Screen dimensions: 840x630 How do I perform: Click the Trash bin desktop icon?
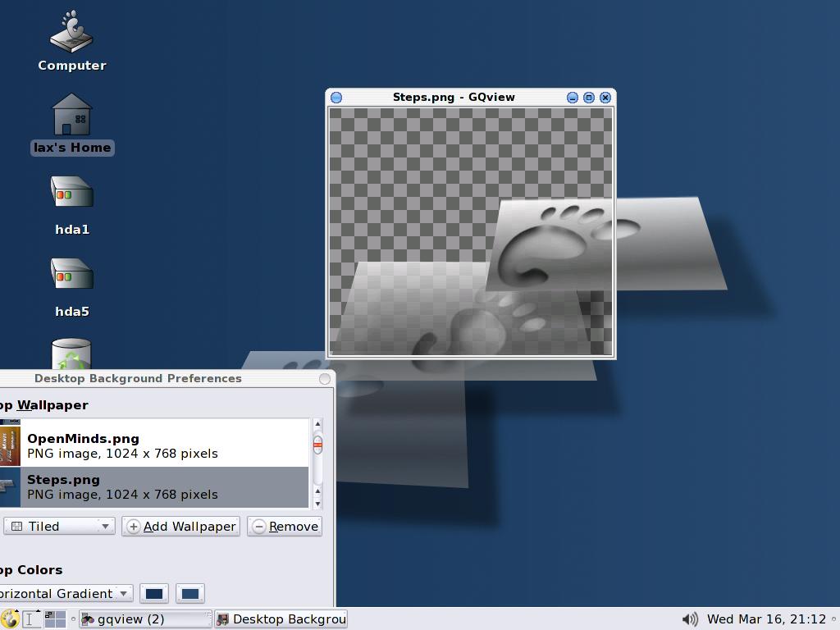pos(71,354)
